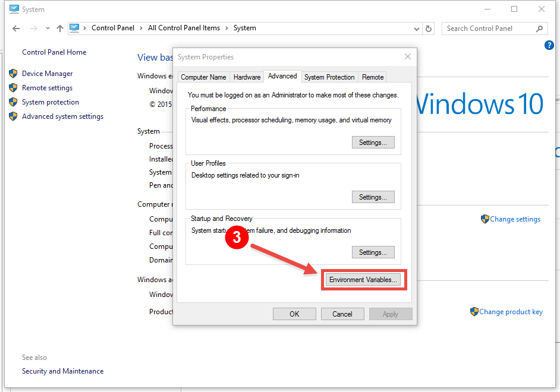The height and width of the screenshot is (392, 560).
Task: Open the recent locations dropdown arrow
Action: pos(48,29)
